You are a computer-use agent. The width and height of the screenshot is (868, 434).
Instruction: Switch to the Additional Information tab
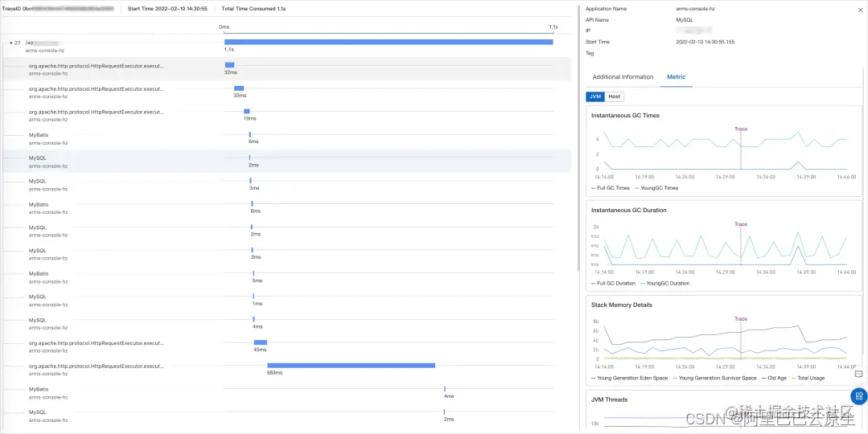point(623,77)
